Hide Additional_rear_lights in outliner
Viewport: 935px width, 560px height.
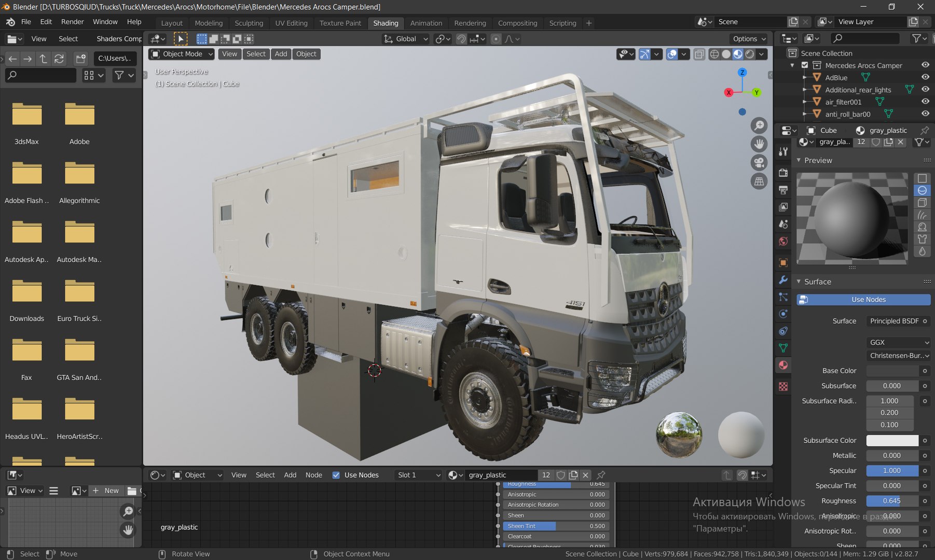tap(925, 89)
